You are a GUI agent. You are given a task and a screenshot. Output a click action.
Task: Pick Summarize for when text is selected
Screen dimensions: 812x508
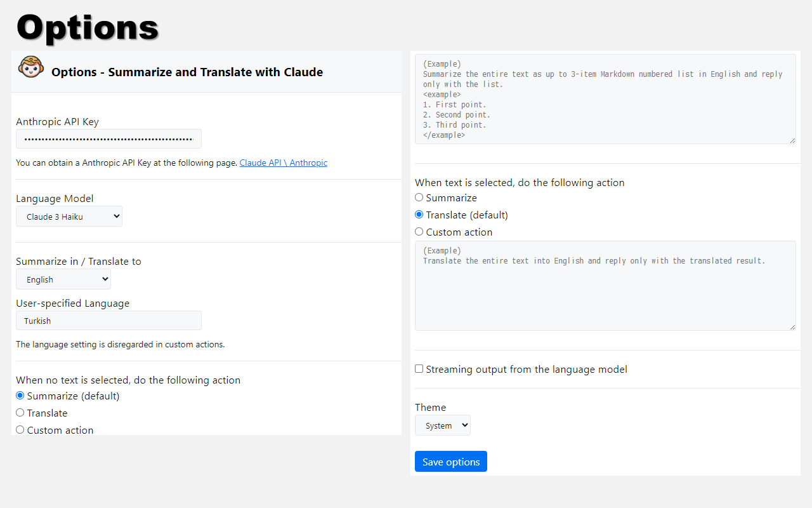(x=419, y=197)
